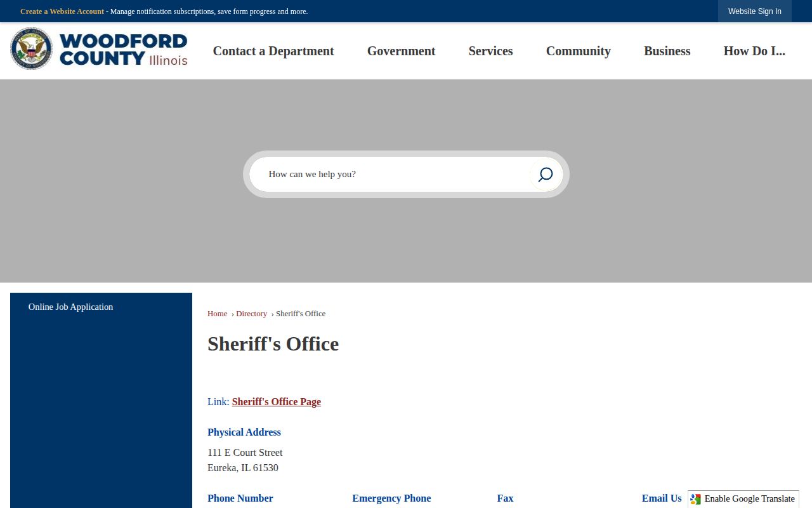Click the Sheriff's Office heading

click(x=273, y=344)
